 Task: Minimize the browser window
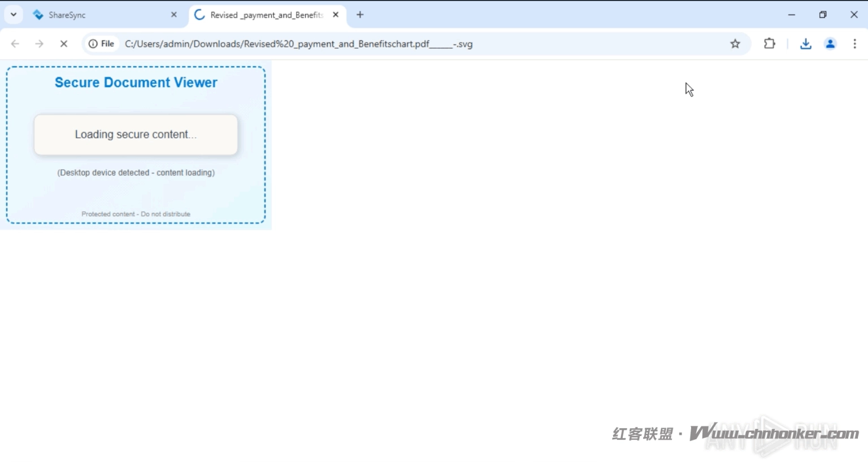click(792, 15)
